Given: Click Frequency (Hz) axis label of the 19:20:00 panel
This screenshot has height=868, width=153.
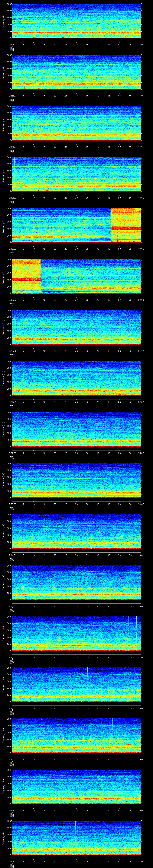Looking at the screenshot, I should tap(3, 327).
